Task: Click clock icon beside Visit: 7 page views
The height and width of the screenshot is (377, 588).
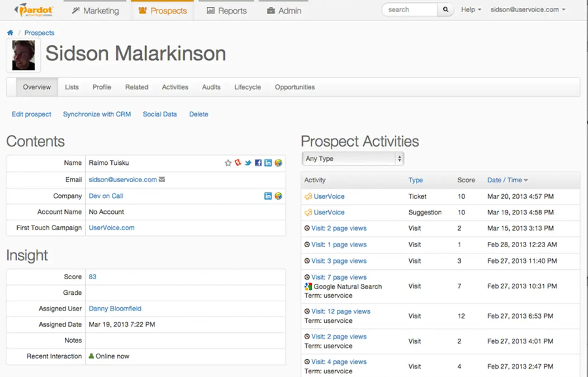Action: [307, 277]
